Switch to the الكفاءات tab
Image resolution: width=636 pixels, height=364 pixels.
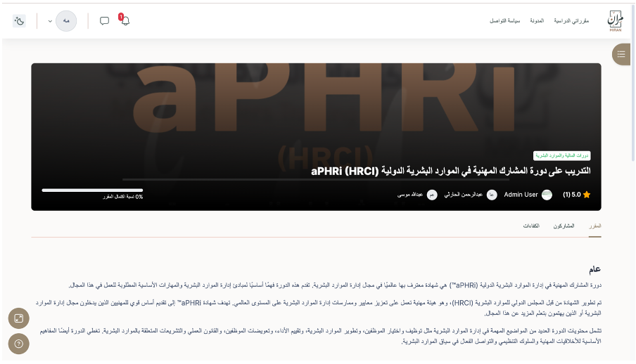click(x=531, y=226)
